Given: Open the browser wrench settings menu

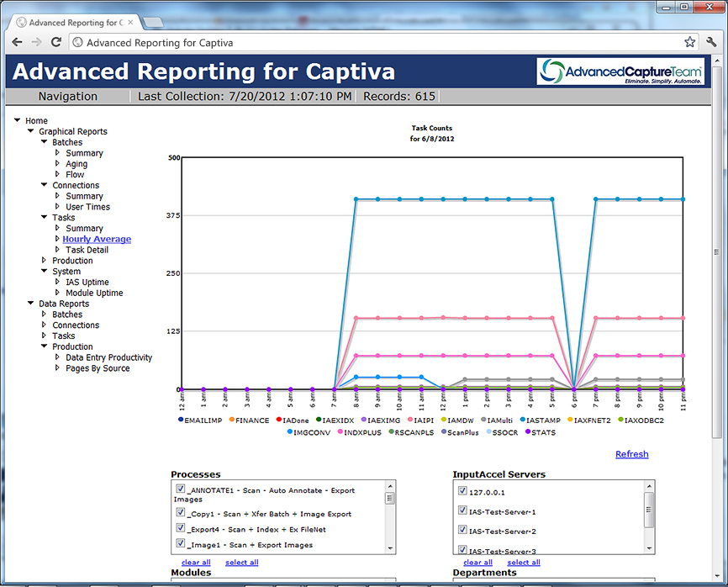Looking at the screenshot, I should 711,42.
